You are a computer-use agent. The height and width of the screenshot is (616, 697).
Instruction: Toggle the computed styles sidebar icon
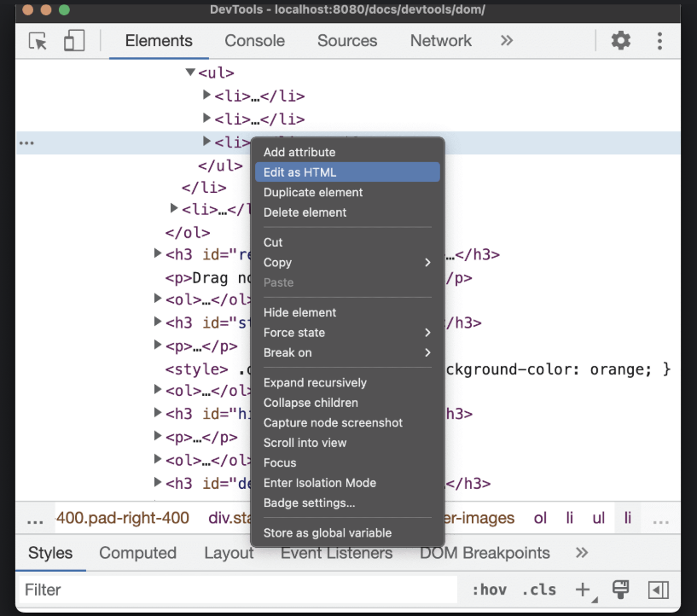(x=658, y=590)
